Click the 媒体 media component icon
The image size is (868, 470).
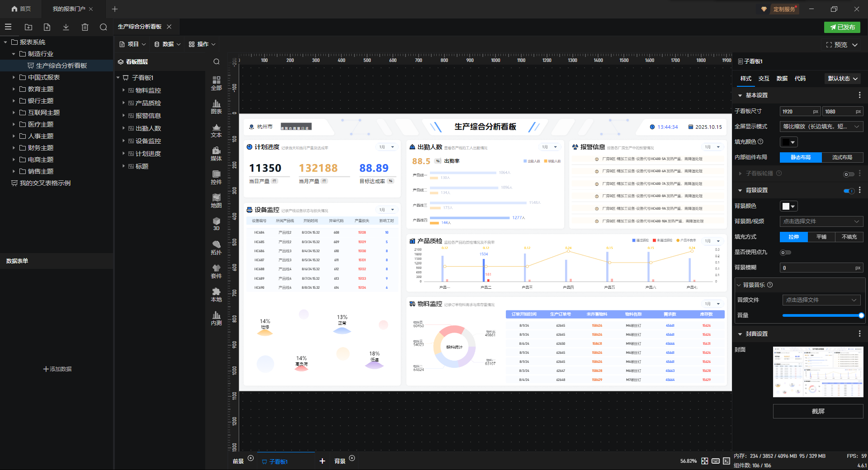click(x=216, y=154)
